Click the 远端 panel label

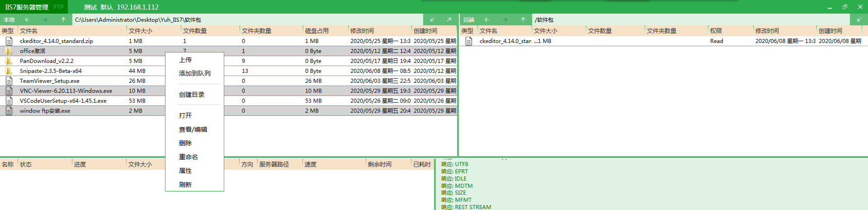[x=469, y=19]
